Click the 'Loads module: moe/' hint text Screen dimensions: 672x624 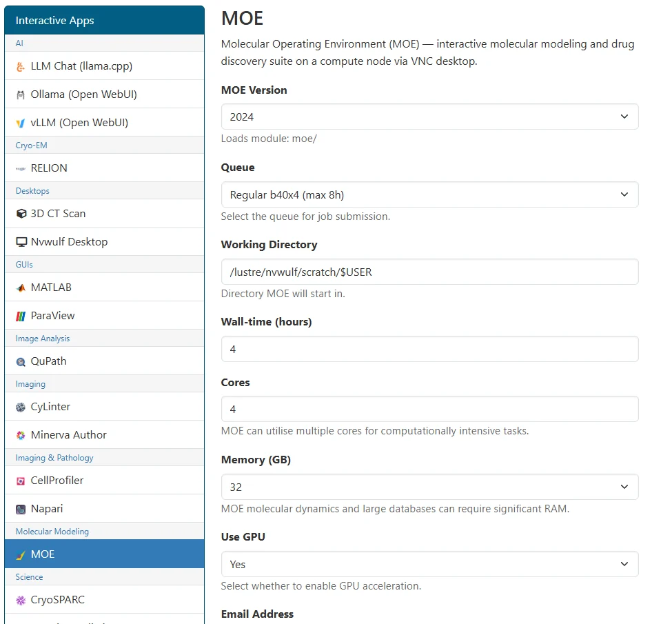point(269,139)
